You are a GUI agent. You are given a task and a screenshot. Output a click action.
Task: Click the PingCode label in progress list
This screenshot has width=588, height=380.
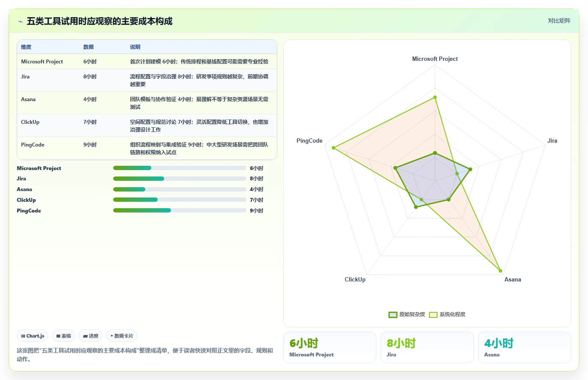tap(29, 211)
